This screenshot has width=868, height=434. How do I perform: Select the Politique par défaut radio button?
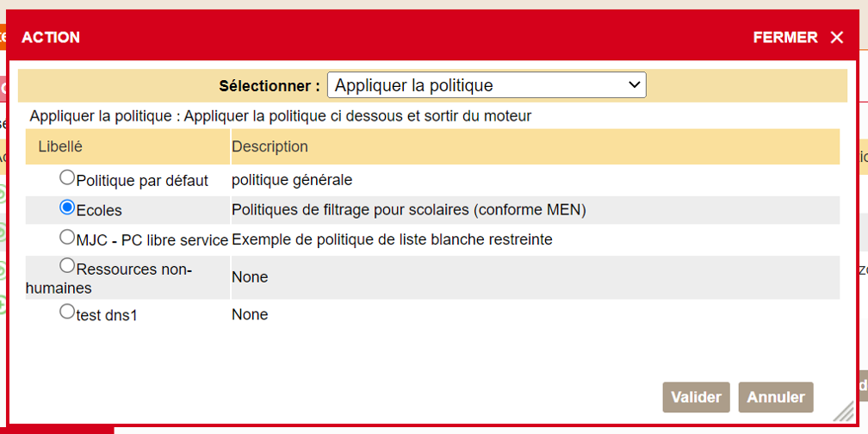[x=67, y=177]
